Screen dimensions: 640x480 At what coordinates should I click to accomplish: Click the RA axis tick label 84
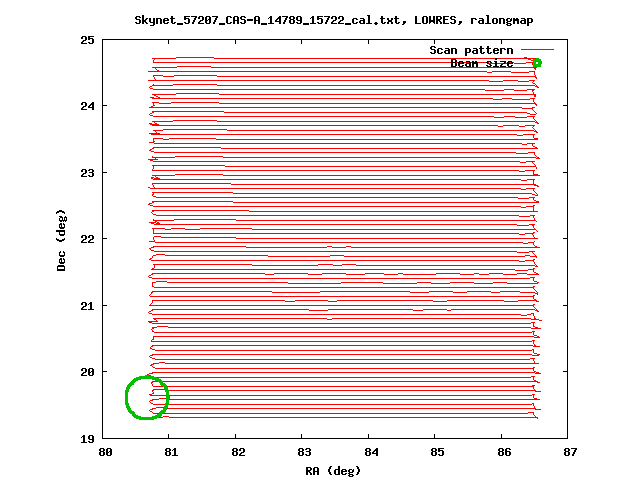click(371, 452)
